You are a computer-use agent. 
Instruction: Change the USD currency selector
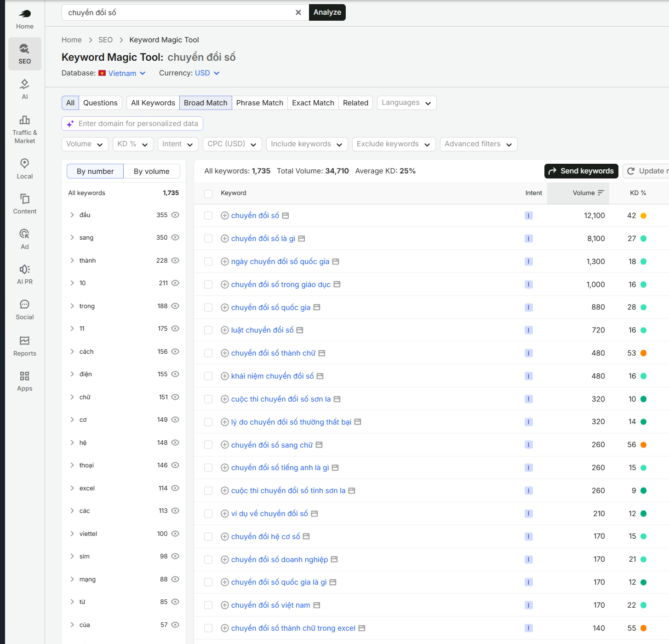pos(207,73)
